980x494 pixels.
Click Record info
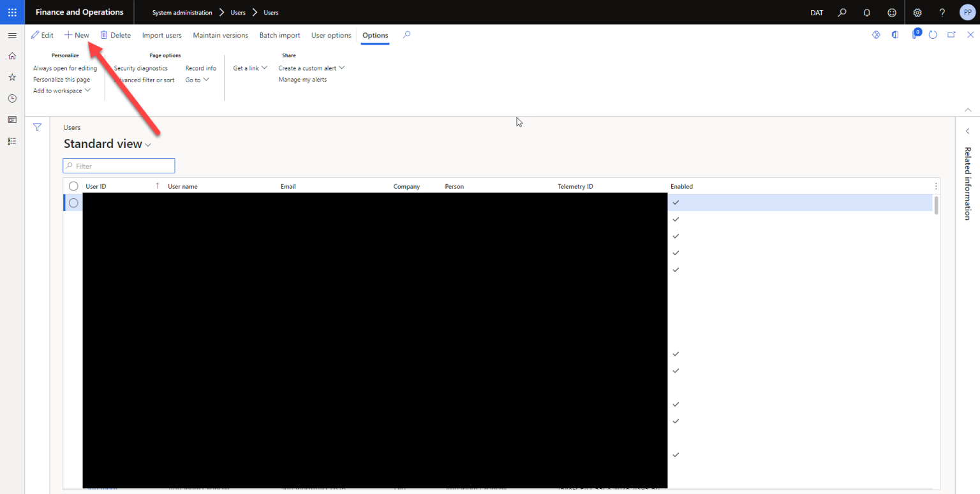click(200, 68)
